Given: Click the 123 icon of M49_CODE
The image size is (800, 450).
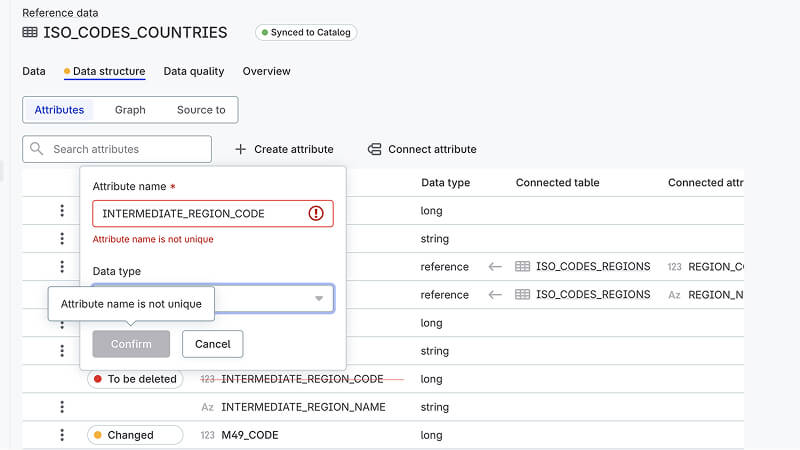Looking at the screenshot, I should click(207, 435).
